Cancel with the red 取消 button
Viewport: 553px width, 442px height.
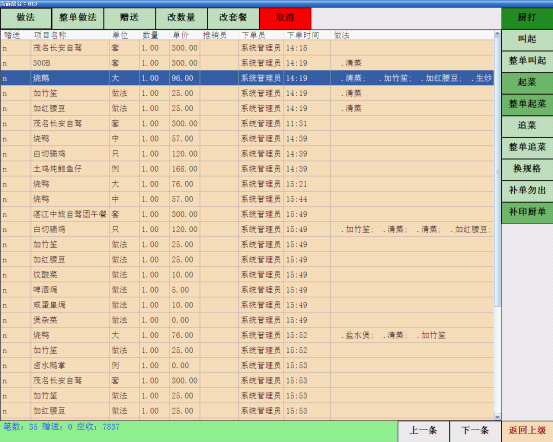pyautogui.click(x=285, y=18)
